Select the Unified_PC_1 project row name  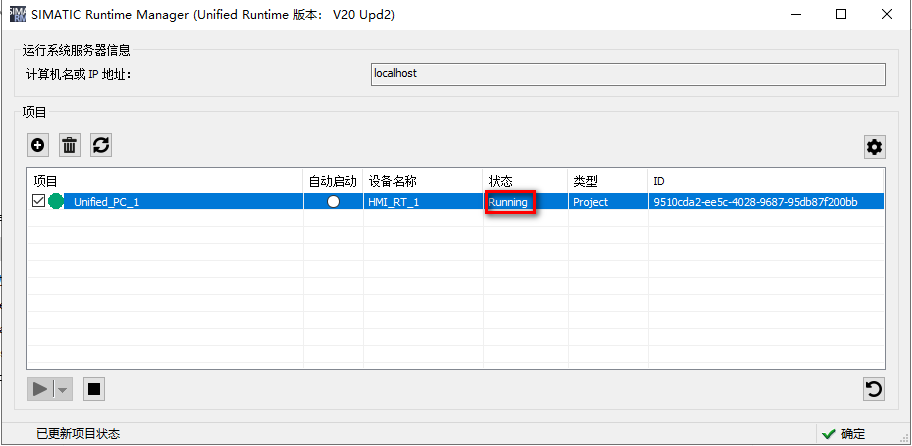(x=106, y=202)
